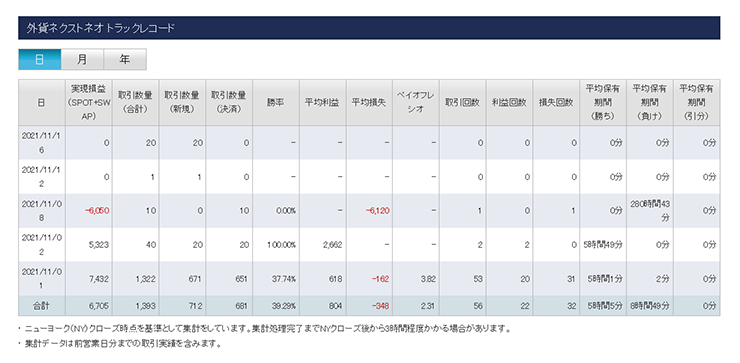This screenshot has height=363, width=740.
Task: Click the 88時間49分 total losing period
Action: click(x=650, y=306)
